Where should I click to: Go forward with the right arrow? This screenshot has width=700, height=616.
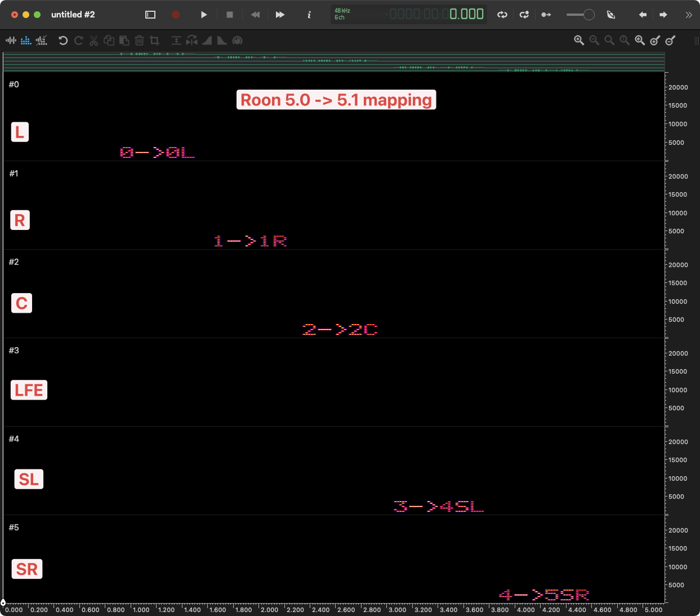(x=663, y=15)
